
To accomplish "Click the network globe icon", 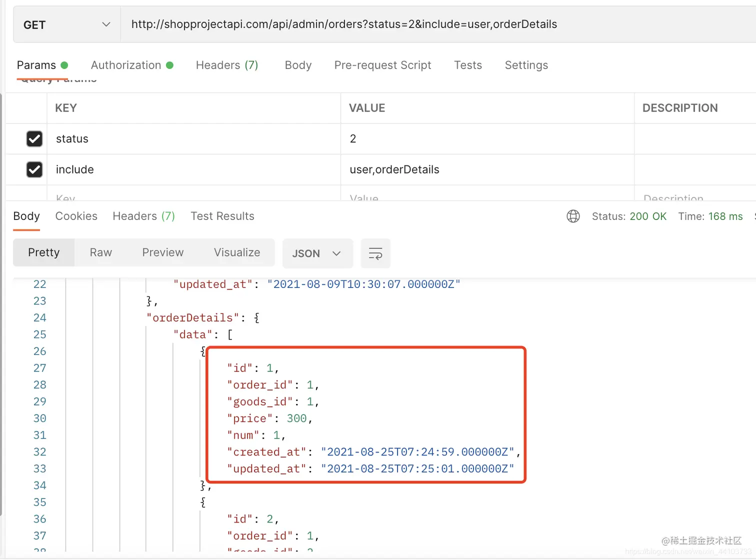I will [573, 216].
